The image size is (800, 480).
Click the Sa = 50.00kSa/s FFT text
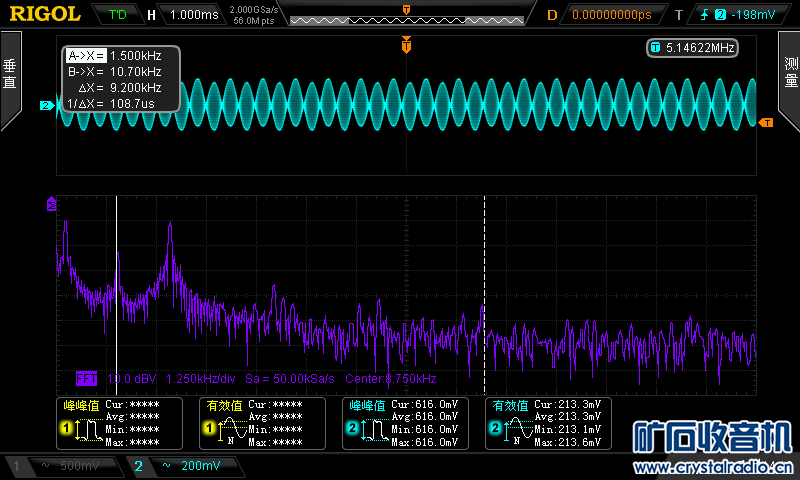[x=290, y=379]
